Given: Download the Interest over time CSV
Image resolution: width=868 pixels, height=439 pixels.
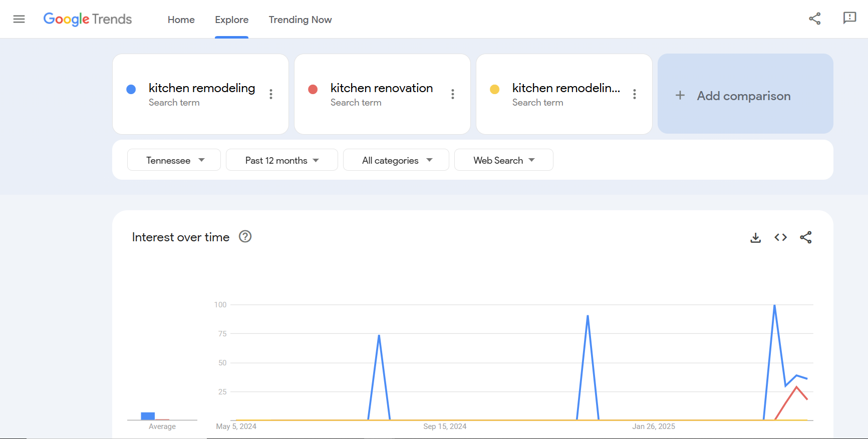Looking at the screenshot, I should point(755,238).
